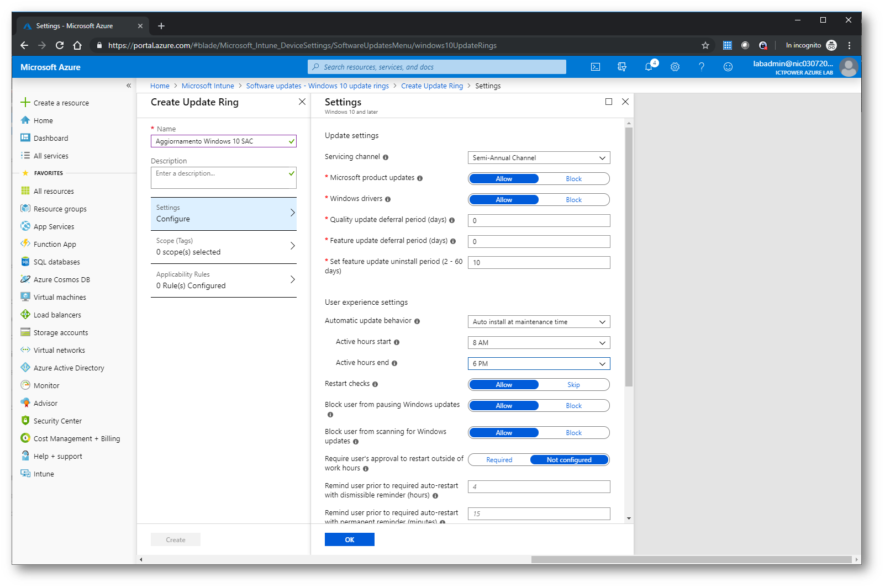Open help question mark icon
This screenshot has height=588, width=885.
(702, 67)
